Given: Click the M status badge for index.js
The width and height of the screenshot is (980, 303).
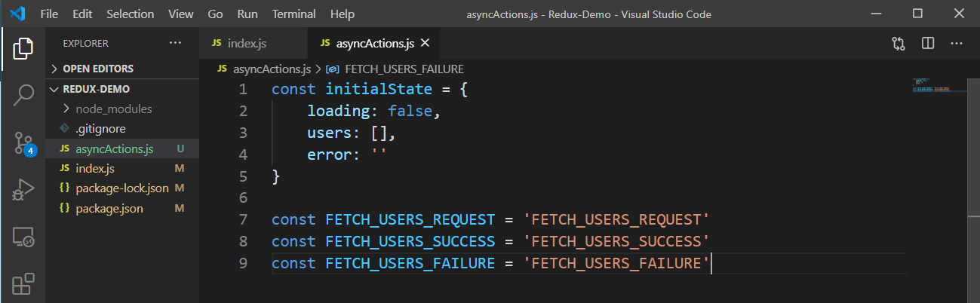Looking at the screenshot, I should (180, 168).
